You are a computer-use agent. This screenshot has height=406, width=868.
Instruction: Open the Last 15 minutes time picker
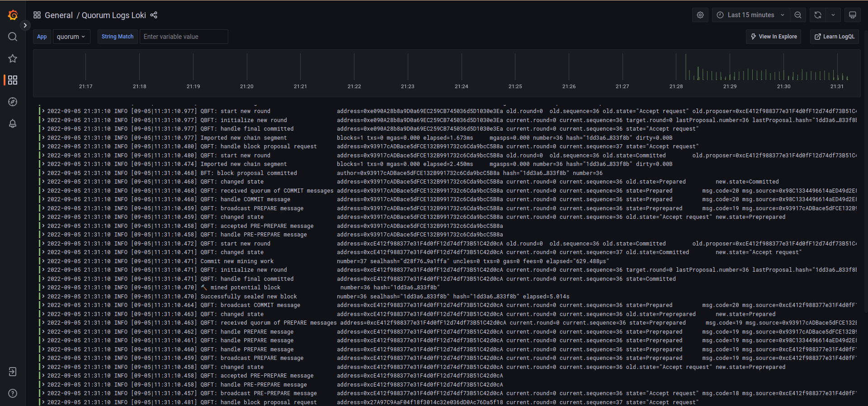[x=750, y=15]
